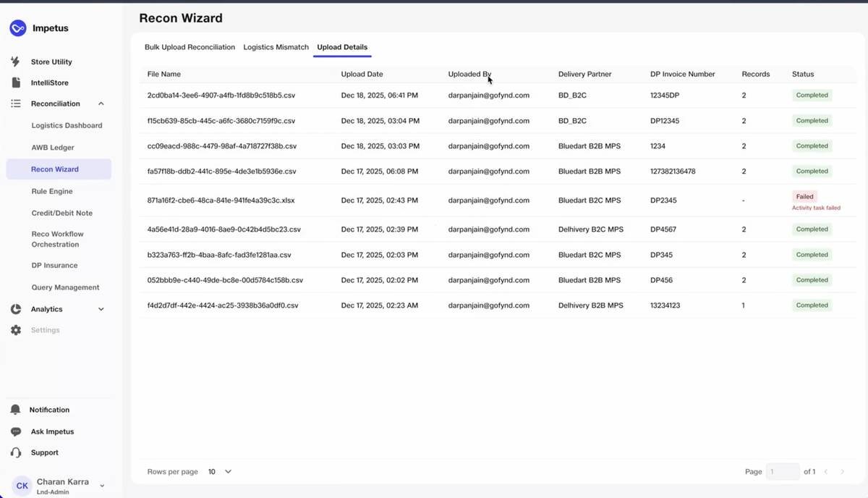The height and width of the screenshot is (498, 868).
Task: Click invoice number 13234123
Action: [665, 305]
